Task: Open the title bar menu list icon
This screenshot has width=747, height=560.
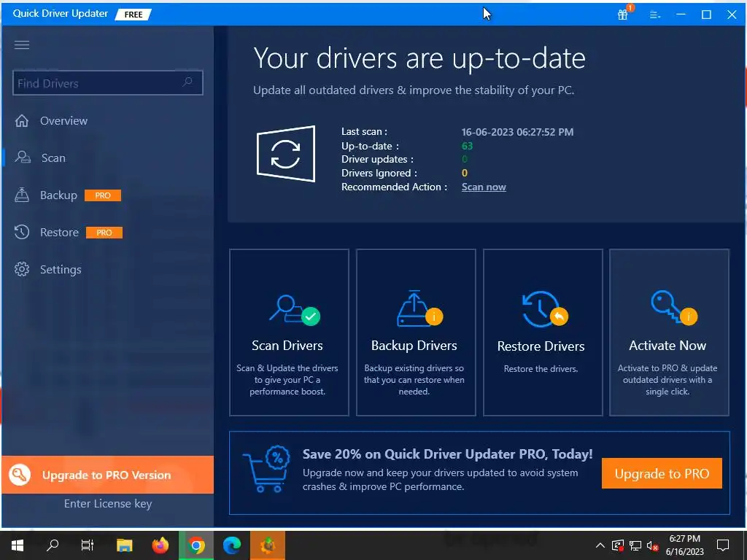Action: (x=655, y=15)
